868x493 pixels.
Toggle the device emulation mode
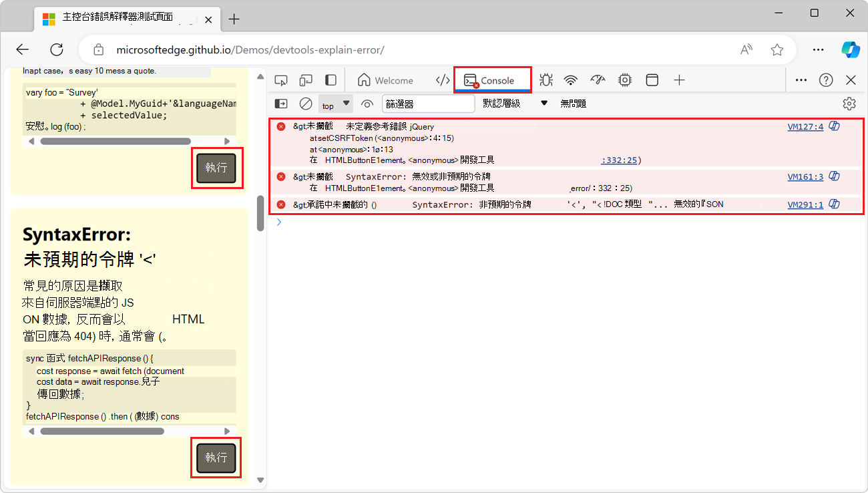click(x=306, y=79)
